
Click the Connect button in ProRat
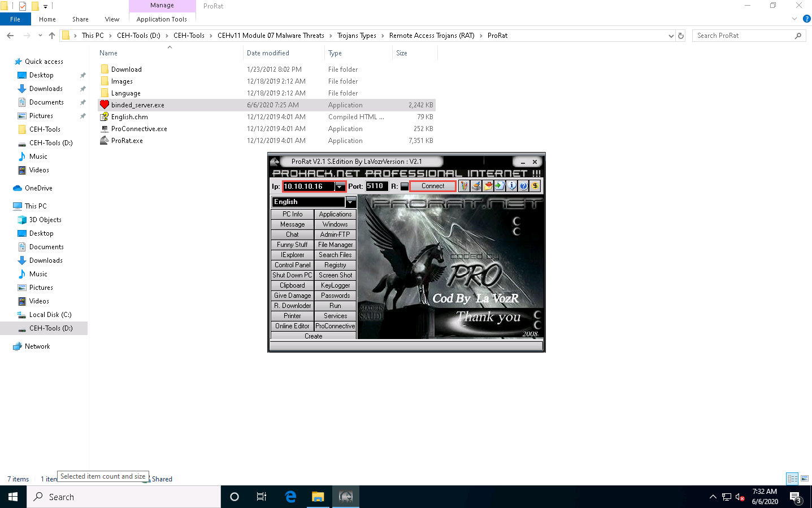click(433, 186)
